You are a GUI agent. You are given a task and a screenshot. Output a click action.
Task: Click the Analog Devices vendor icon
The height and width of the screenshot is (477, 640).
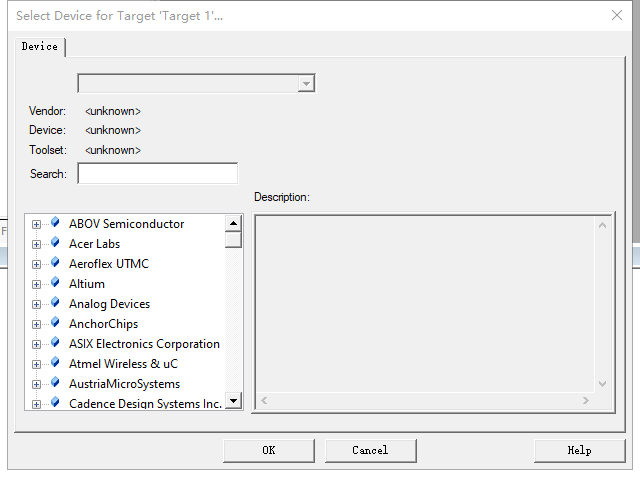coord(55,304)
